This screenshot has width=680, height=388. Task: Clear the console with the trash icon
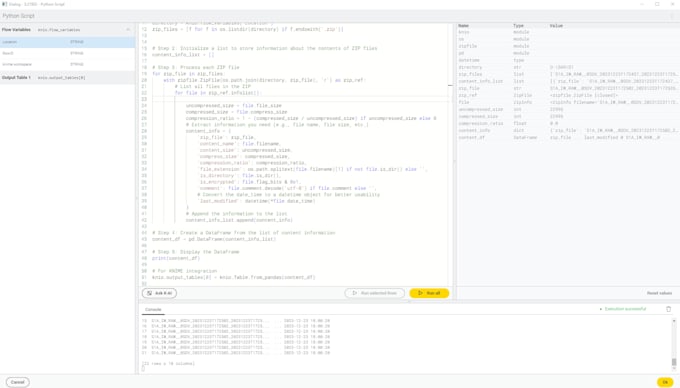point(668,309)
